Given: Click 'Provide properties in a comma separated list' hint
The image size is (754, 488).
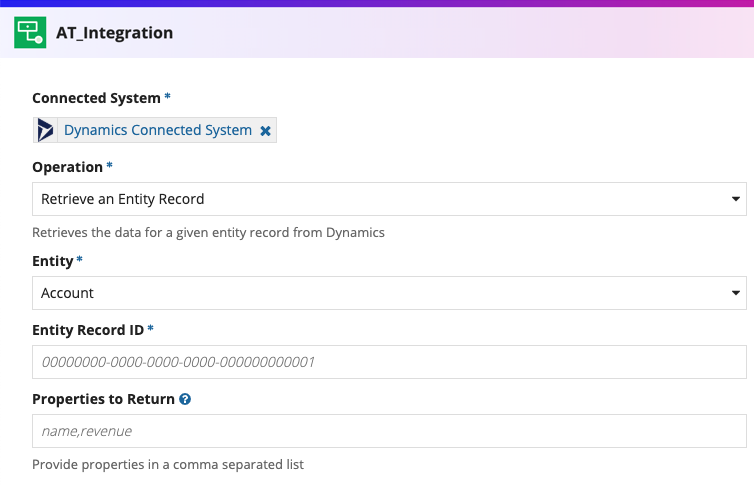Looking at the screenshot, I should (168, 464).
